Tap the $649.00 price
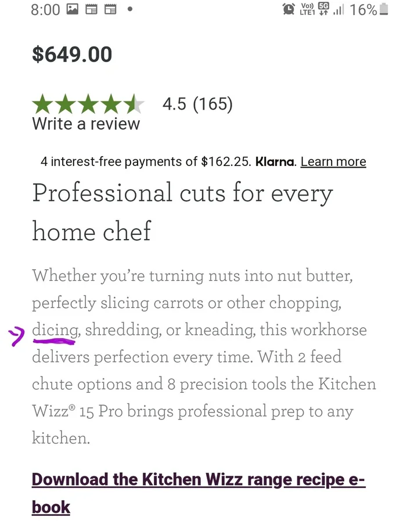Screen dimensions: 418x532 click(72, 55)
